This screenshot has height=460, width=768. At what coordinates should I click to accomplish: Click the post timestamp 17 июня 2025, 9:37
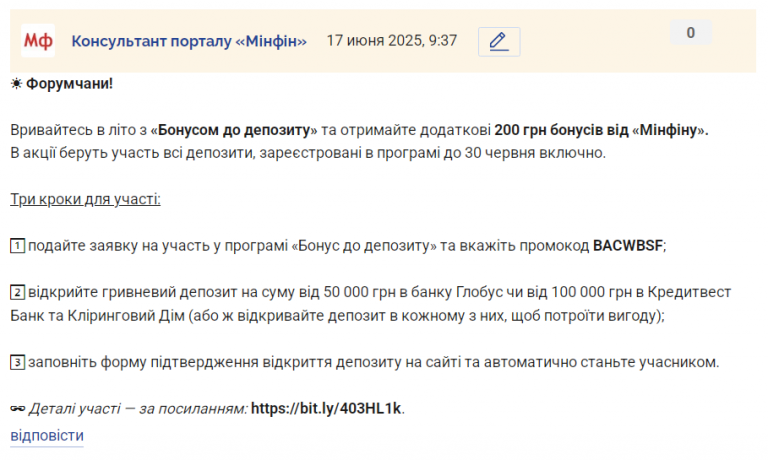(x=392, y=41)
